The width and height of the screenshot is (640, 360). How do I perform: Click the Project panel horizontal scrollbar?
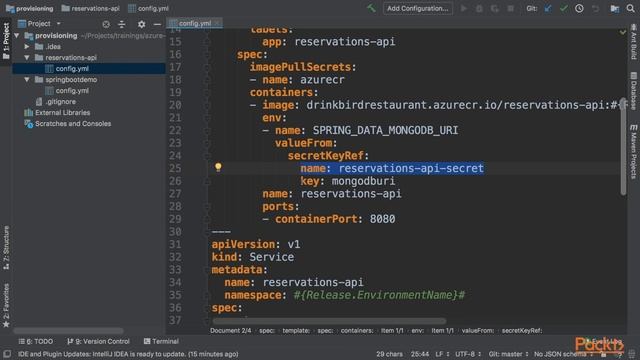point(68,330)
